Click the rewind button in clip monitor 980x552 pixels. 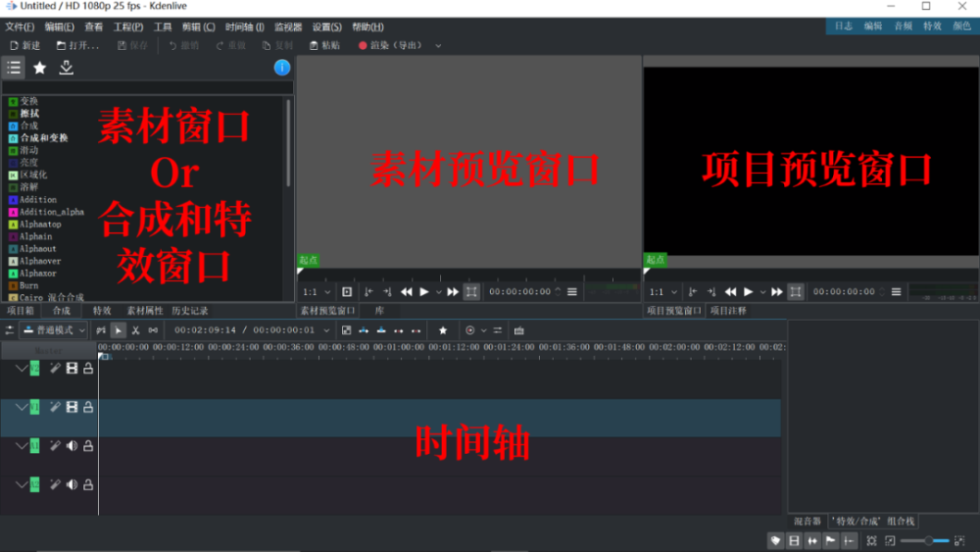[x=407, y=292]
